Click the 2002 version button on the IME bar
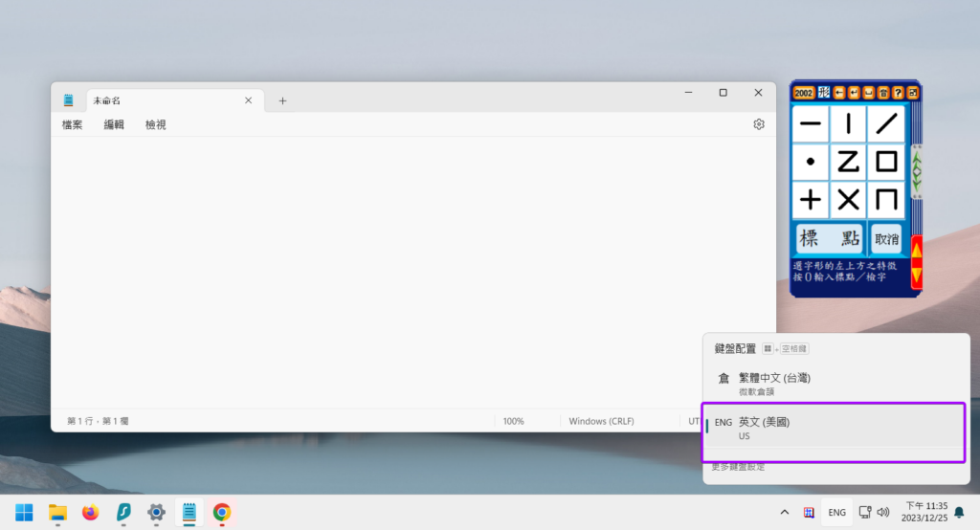Screen dimensions: 980x530 coord(803,93)
